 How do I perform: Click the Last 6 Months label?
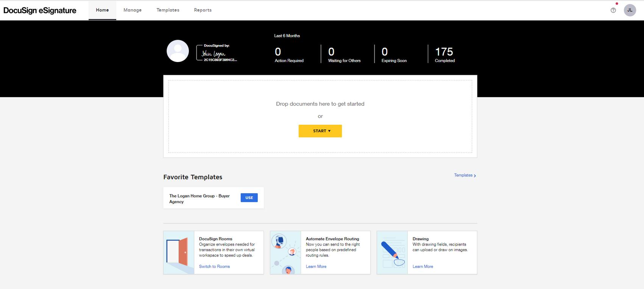(287, 36)
